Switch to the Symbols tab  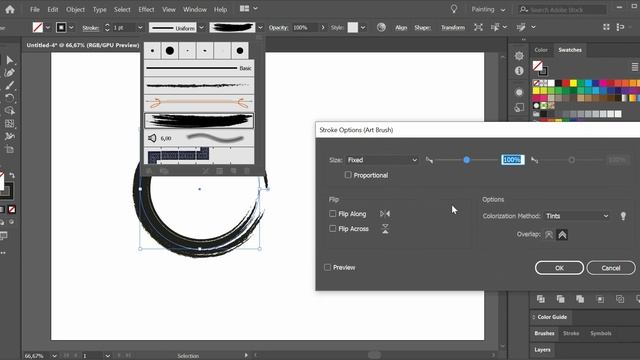pos(600,333)
